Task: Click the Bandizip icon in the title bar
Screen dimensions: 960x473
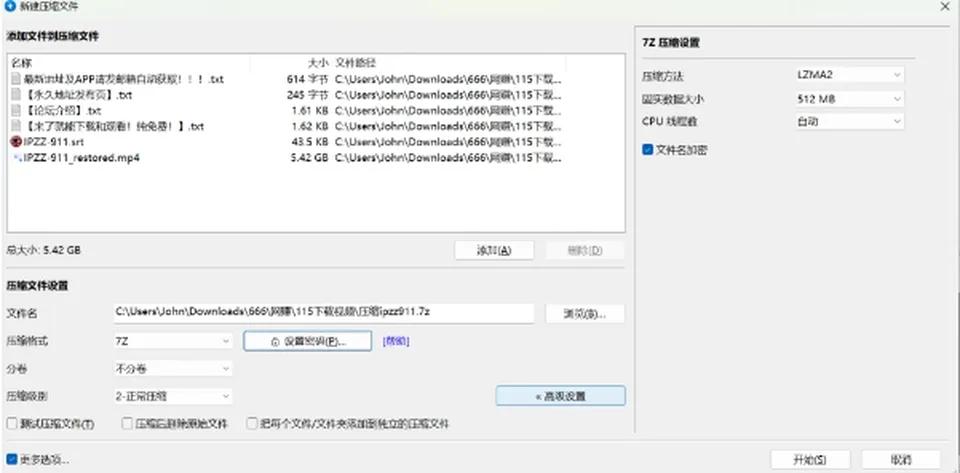Action: click(9, 7)
